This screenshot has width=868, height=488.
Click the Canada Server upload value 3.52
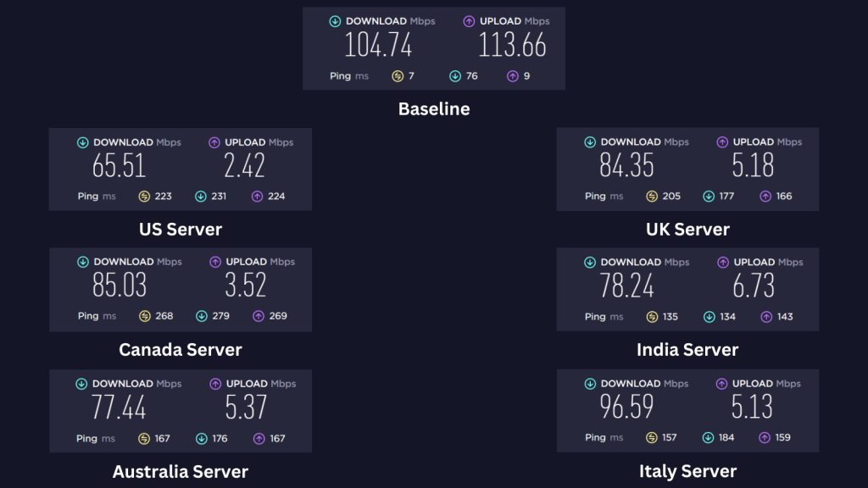click(245, 286)
